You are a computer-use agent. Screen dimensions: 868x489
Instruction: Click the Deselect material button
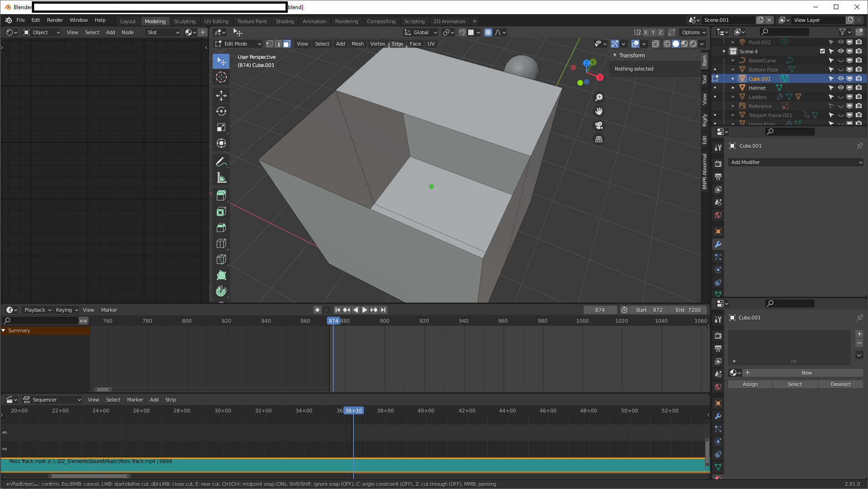click(840, 384)
